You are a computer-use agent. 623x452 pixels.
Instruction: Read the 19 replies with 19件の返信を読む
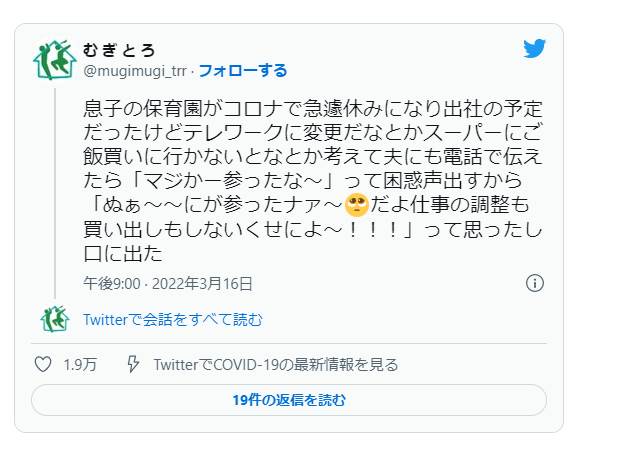click(289, 400)
